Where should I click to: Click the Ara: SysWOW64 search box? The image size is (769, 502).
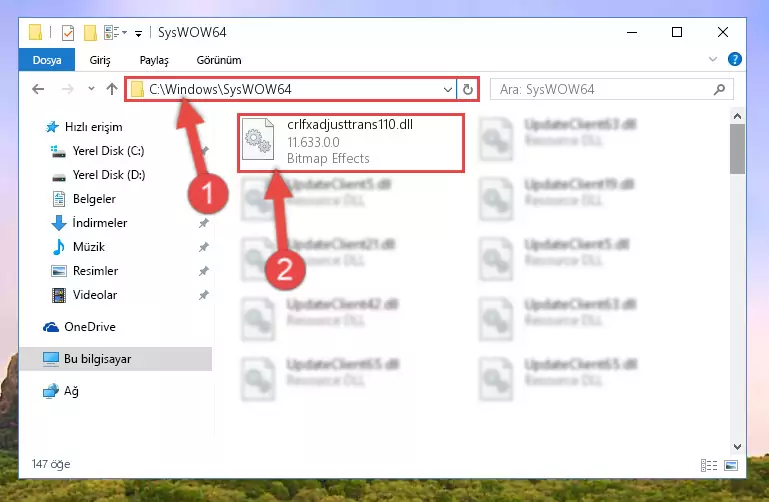tap(612, 89)
